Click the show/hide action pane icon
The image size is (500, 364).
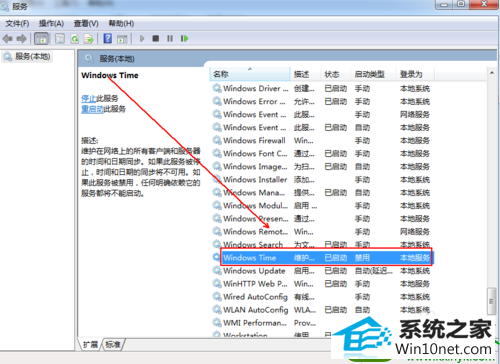[122, 39]
